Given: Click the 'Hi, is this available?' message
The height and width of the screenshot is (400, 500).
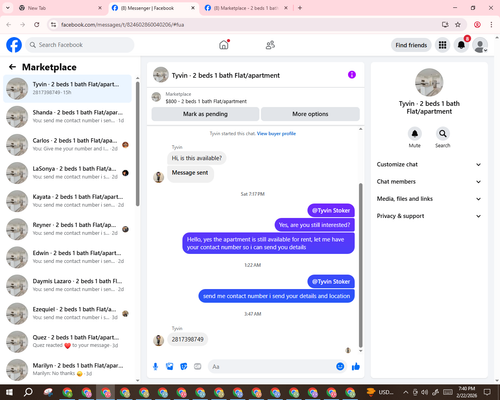Looking at the screenshot, I should [x=197, y=158].
